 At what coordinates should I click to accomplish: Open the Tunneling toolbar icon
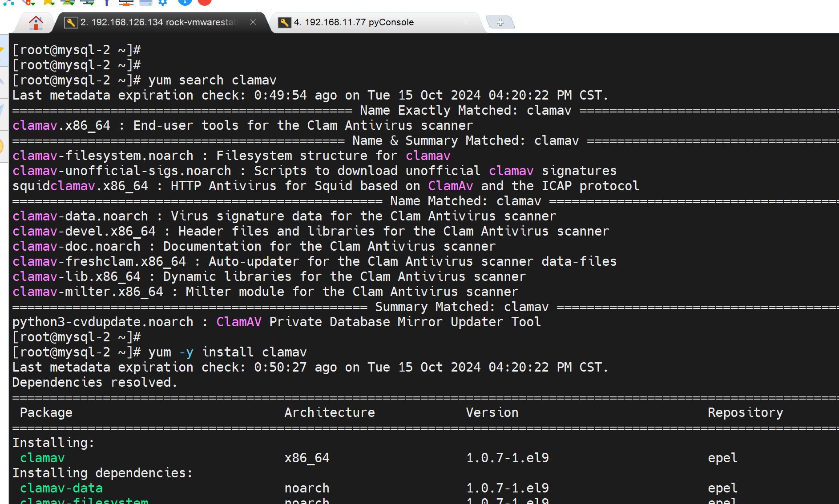(126, 2)
